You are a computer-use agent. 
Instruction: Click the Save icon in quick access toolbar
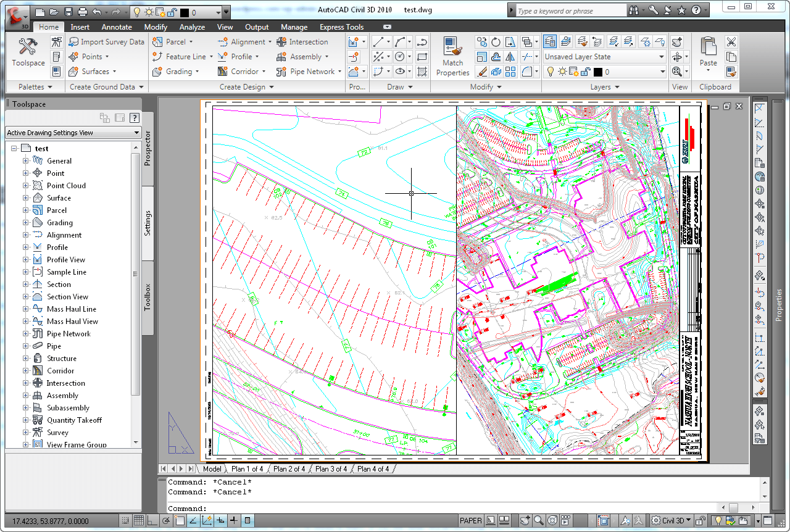point(68,12)
